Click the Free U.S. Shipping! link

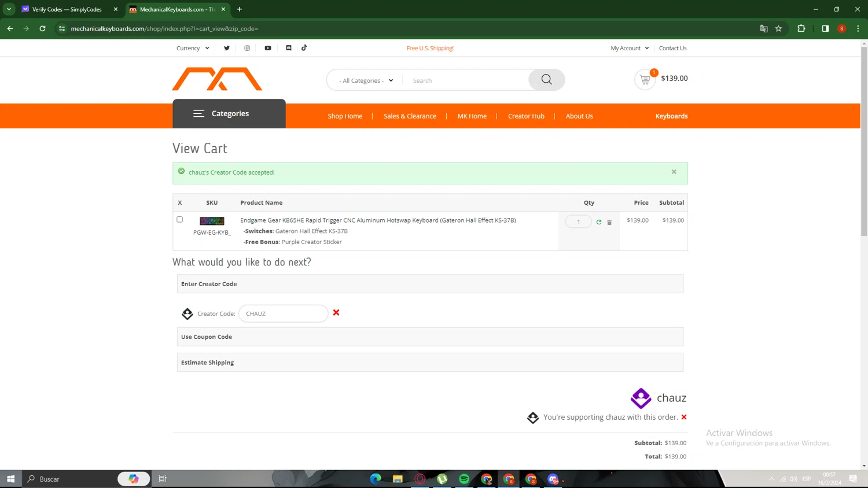click(430, 48)
